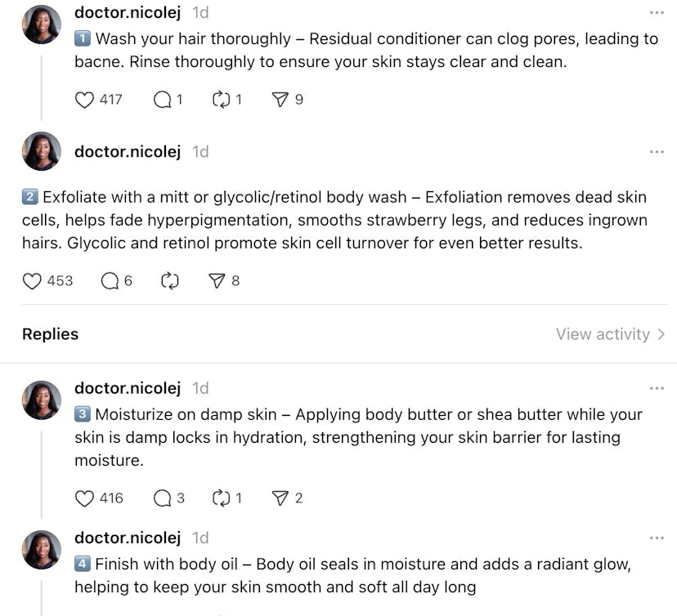677x616 pixels.
Task: Like the 'Wash your hair thoroughly' post
Action: click(85, 100)
